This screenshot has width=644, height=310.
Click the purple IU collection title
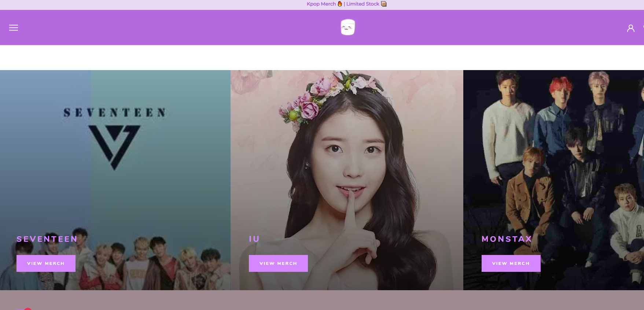[x=254, y=239]
